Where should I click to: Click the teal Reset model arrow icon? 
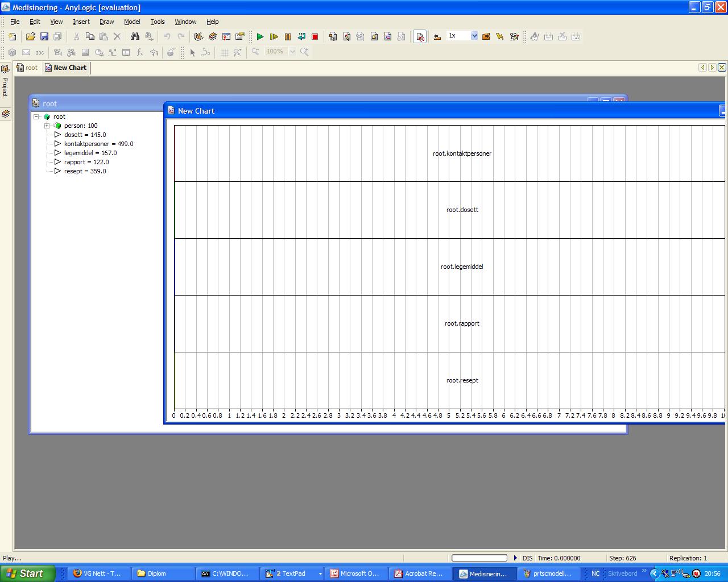point(301,36)
